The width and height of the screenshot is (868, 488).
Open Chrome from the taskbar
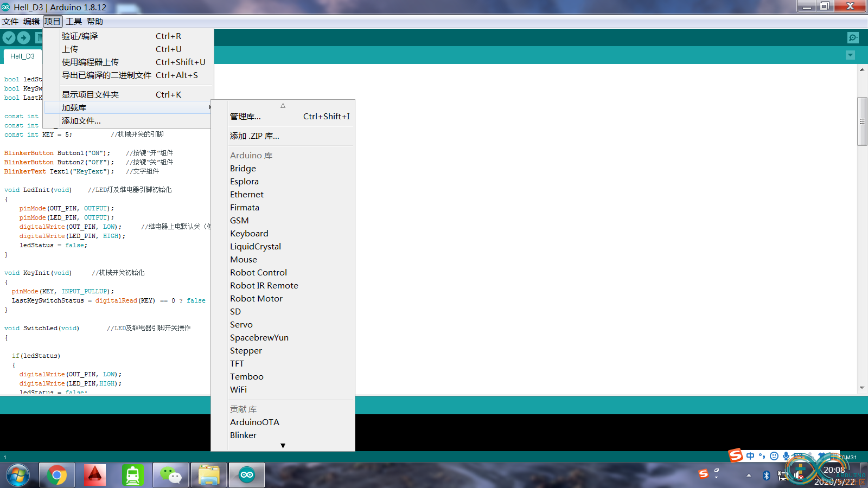(57, 476)
